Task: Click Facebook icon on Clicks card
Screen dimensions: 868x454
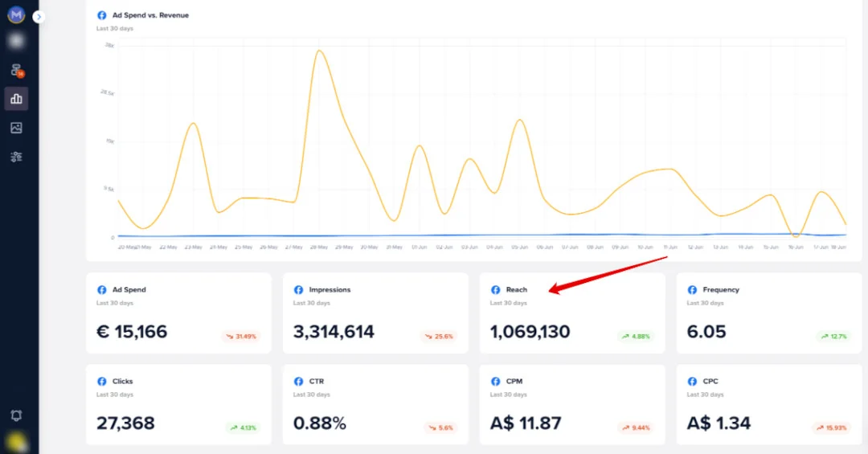Action: [x=102, y=382]
